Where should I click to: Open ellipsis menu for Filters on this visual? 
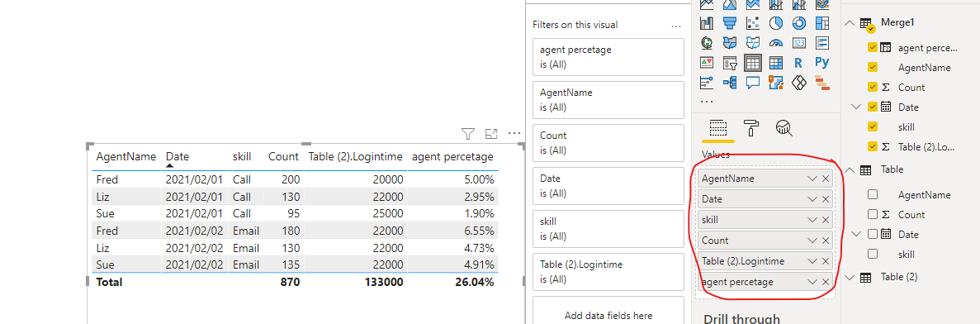click(x=675, y=26)
